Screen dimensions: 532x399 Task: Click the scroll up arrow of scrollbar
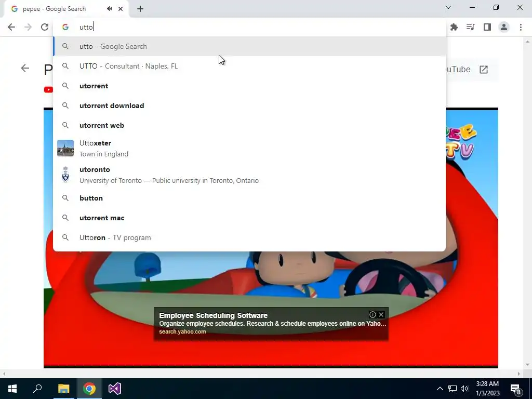527,42
